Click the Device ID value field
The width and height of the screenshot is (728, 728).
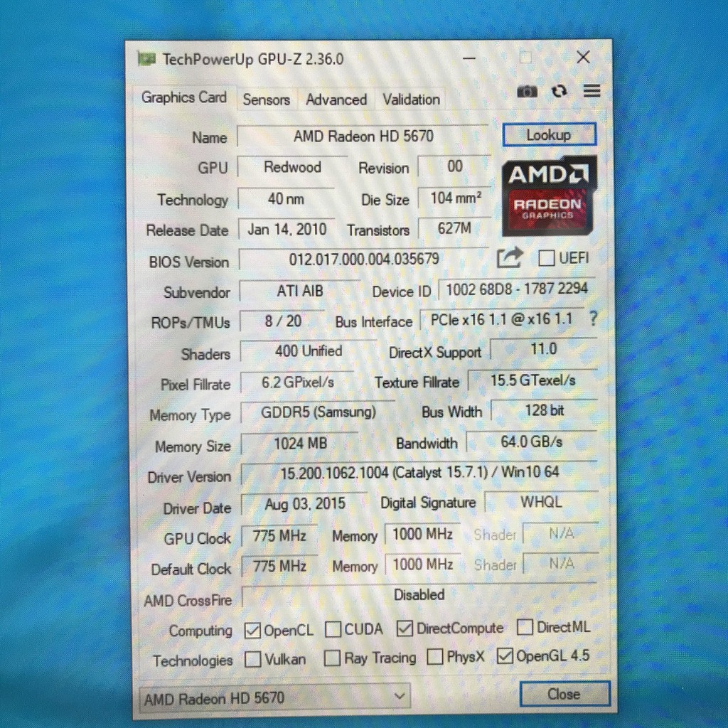516,289
